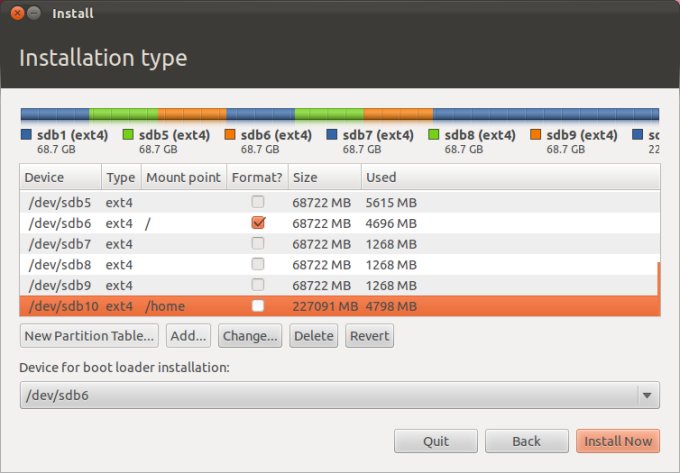
Task: Sort partitions by Used column
Action: (x=511, y=177)
